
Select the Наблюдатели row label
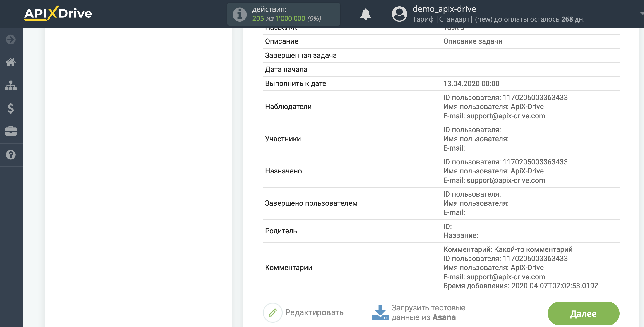pos(288,107)
